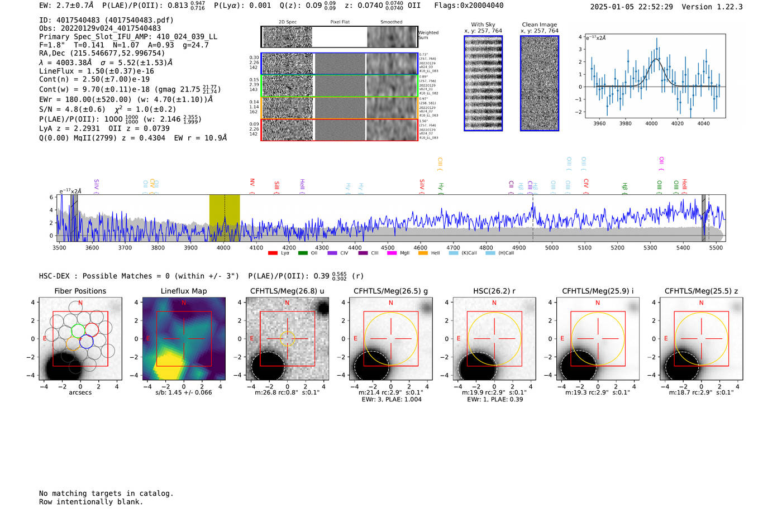Click the EWr: 3, PLAE: 1.004 caption
782x532 pixels.
tap(392, 400)
